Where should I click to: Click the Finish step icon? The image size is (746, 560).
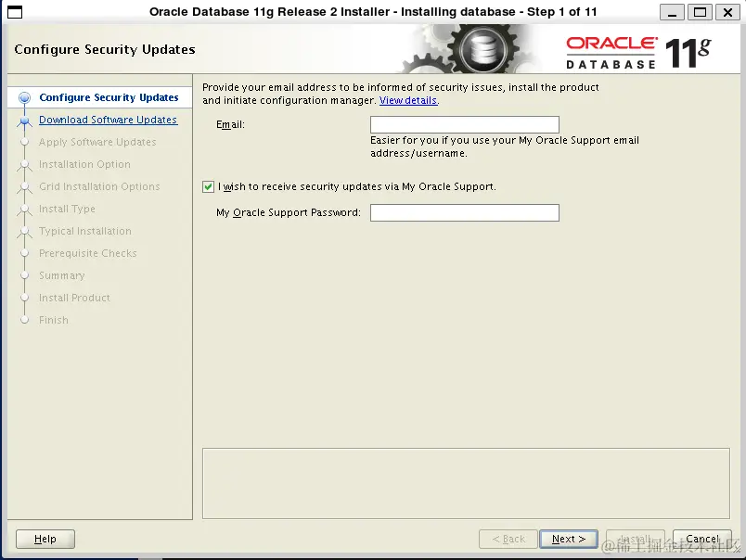(24, 320)
